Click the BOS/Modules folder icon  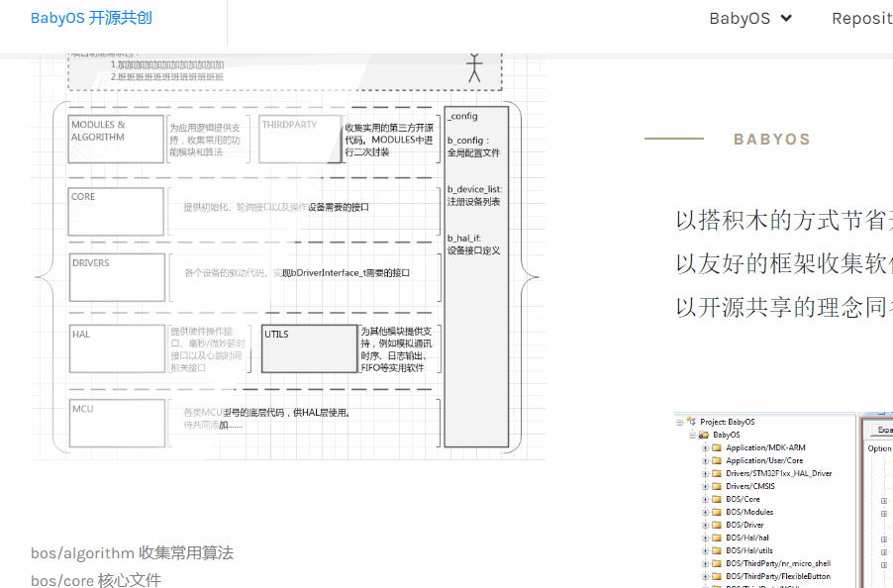(717, 512)
